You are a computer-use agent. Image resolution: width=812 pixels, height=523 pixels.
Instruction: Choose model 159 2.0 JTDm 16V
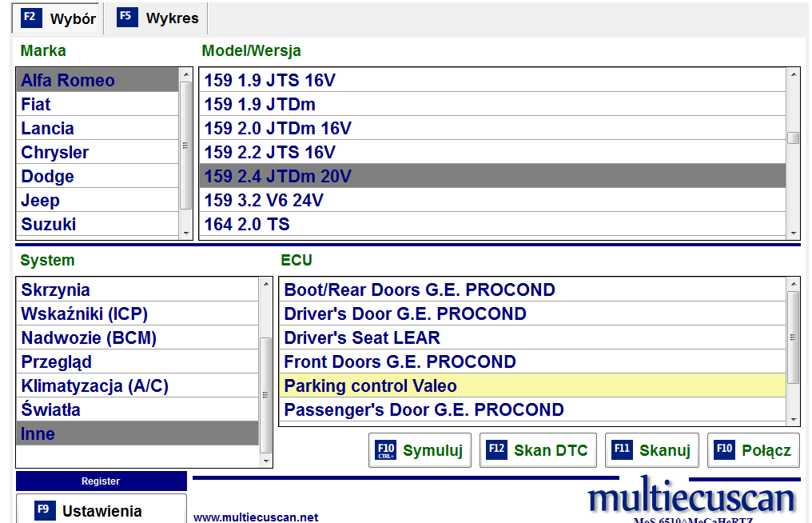tap(492, 128)
